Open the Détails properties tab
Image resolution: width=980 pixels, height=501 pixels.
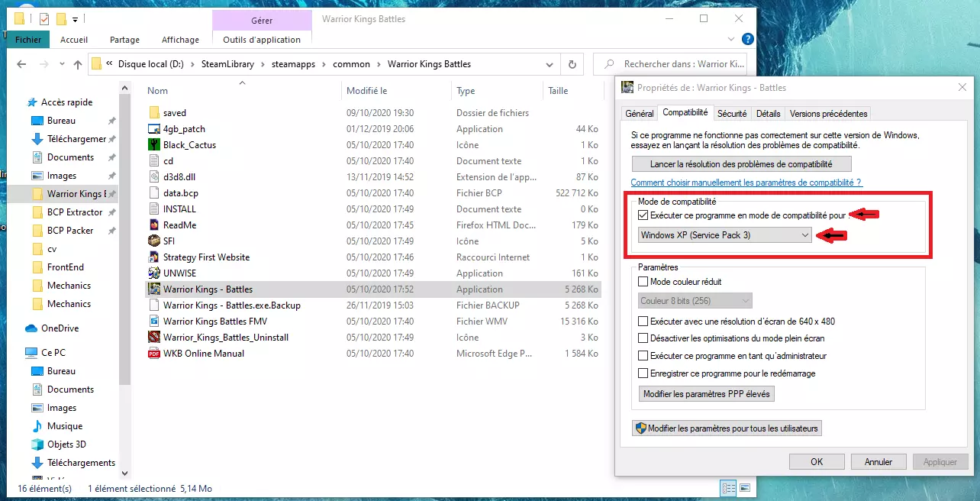[x=768, y=114]
